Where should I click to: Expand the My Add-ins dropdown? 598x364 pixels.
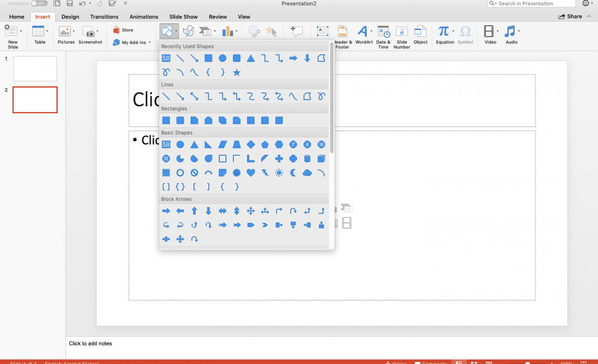(x=149, y=42)
